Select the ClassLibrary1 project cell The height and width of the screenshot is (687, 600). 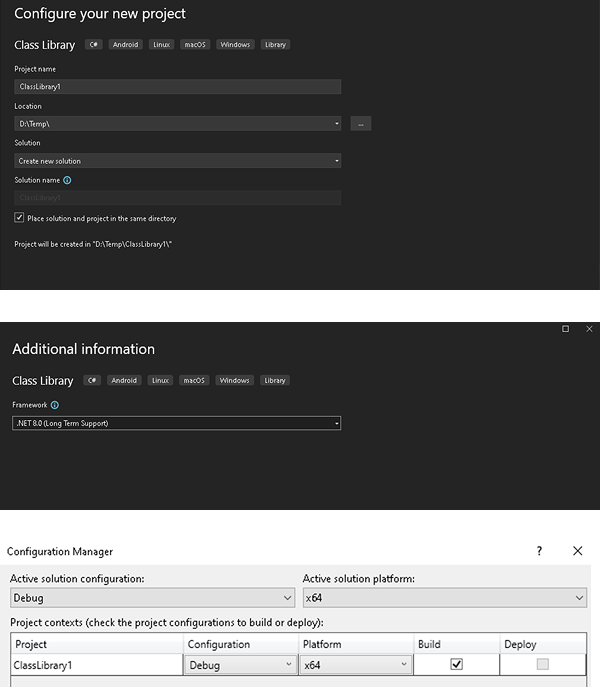click(95, 665)
